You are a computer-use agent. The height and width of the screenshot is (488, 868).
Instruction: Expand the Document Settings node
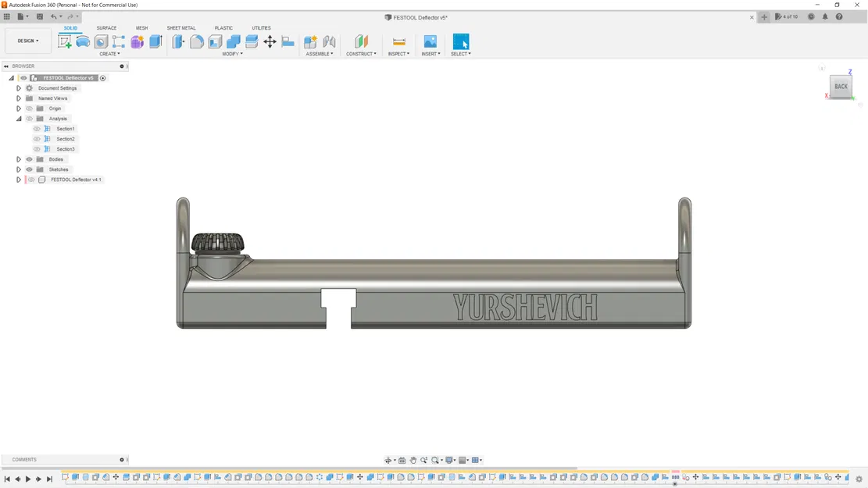(18, 88)
